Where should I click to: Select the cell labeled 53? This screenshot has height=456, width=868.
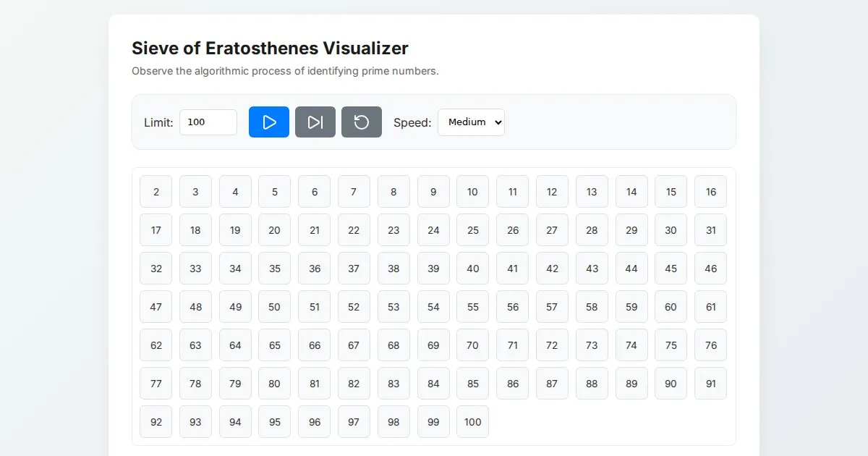[x=393, y=307]
